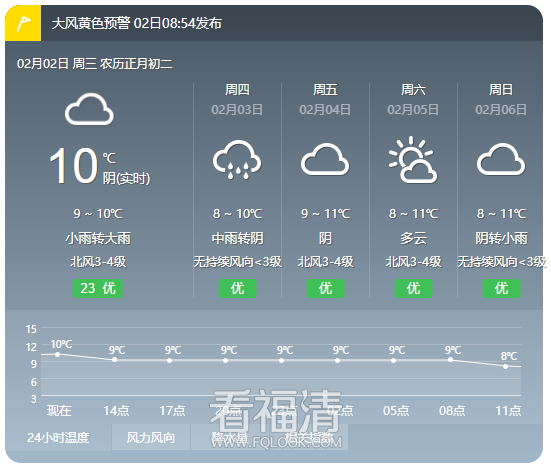Click the date 02月05日
551x469 pixels.
pyautogui.click(x=413, y=110)
